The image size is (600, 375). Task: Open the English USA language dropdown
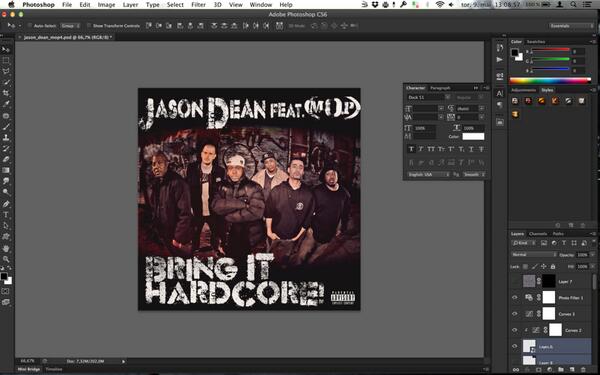coord(429,174)
